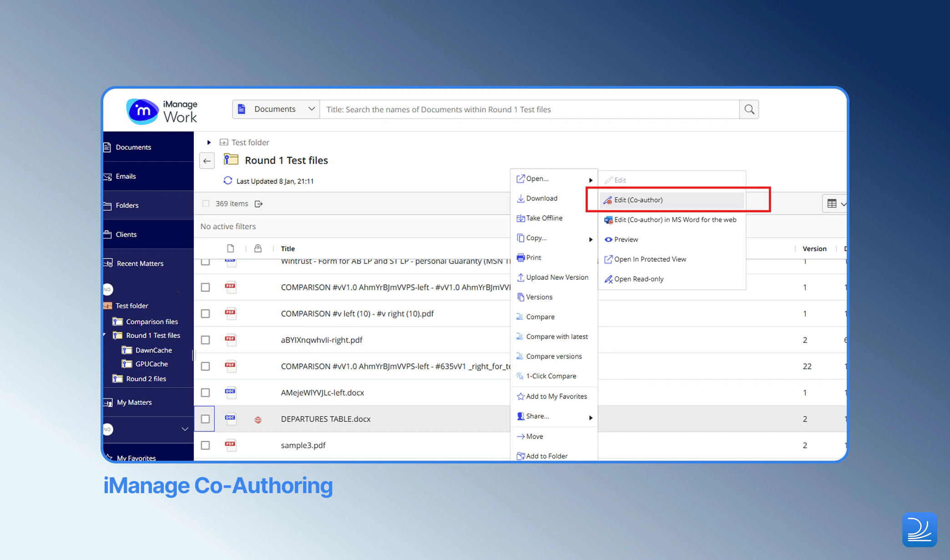Click the globe status icon on DEPARTURES TABLE row
The width and height of the screenshot is (950, 560).
click(x=258, y=420)
